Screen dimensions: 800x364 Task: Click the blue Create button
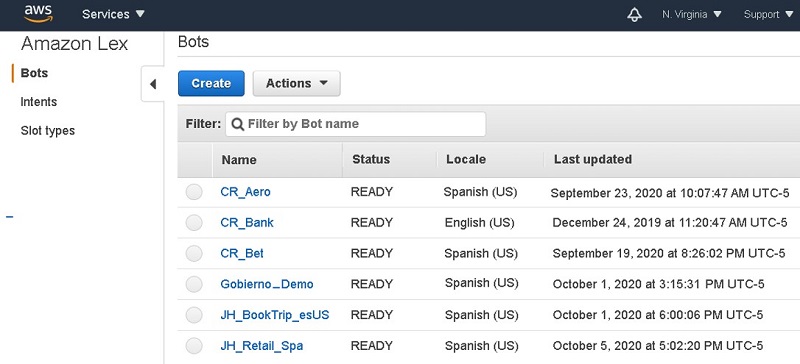(x=211, y=83)
